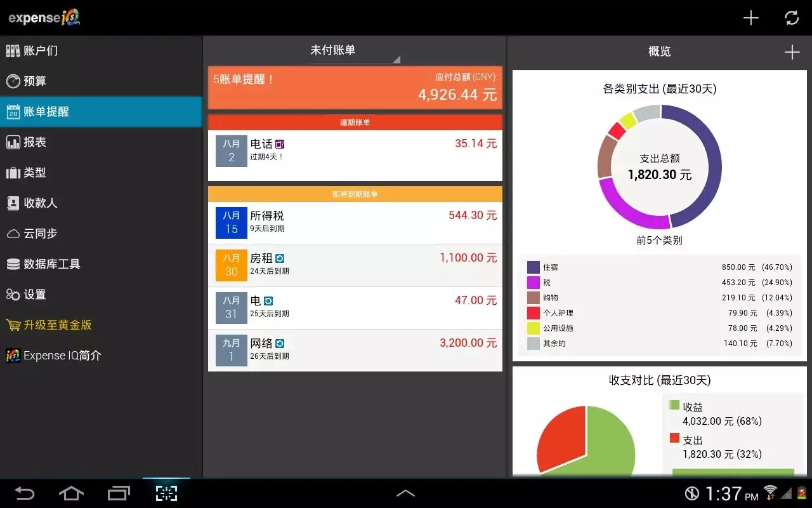
Task: Tap the icon next to 电话
Action: click(280, 144)
